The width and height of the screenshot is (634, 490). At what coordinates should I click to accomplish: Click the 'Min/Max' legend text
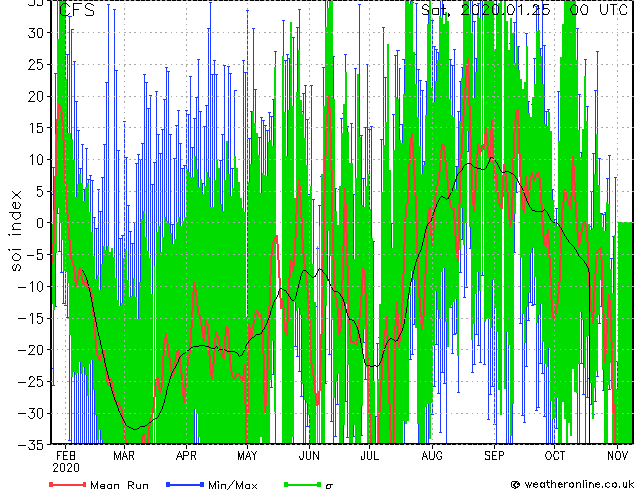[232, 485]
